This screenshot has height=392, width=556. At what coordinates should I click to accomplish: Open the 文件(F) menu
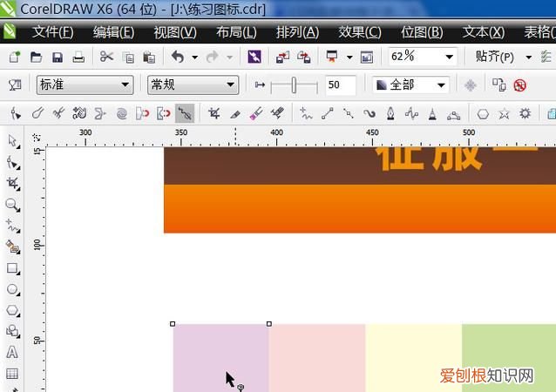pyautogui.click(x=52, y=32)
